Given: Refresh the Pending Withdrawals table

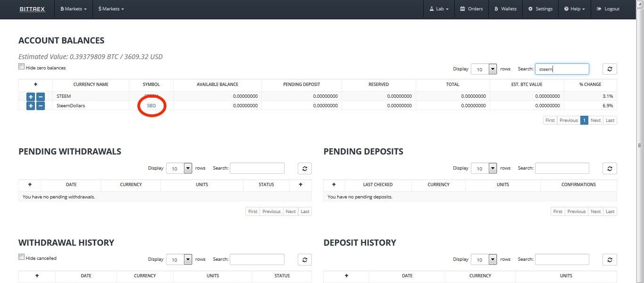Looking at the screenshot, I should coord(305,168).
